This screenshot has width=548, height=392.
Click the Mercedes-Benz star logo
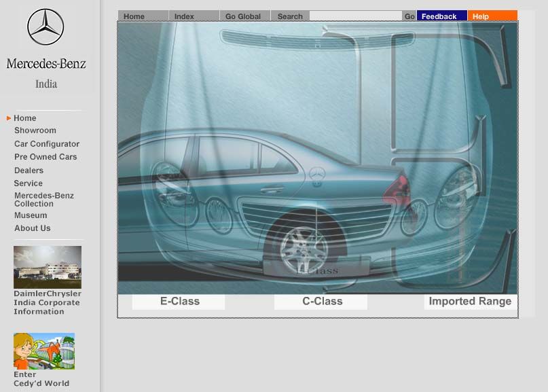(45, 27)
